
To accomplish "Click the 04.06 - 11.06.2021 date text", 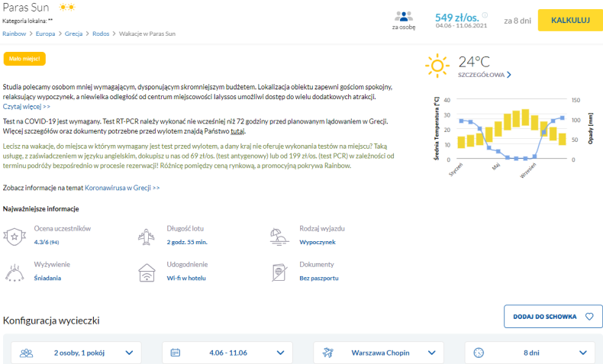I will [x=461, y=26].
